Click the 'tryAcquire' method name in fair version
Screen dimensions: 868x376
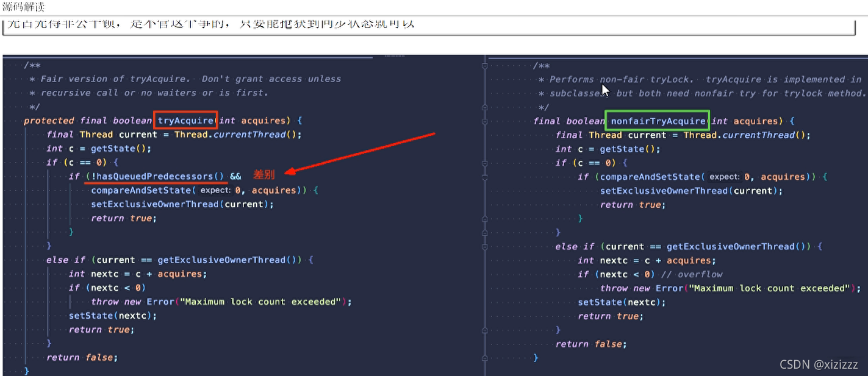185,121
